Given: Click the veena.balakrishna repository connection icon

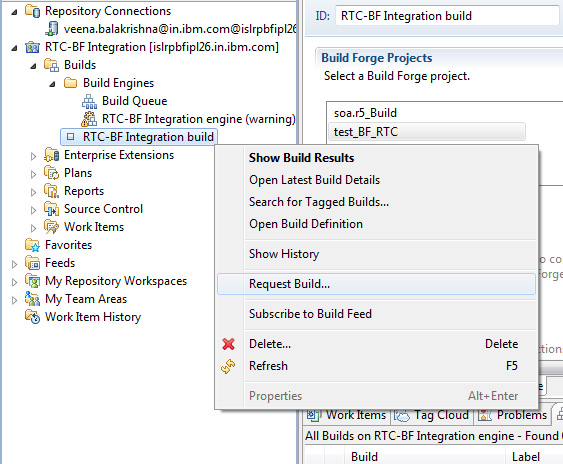Looking at the screenshot, I should (x=52, y=29).
